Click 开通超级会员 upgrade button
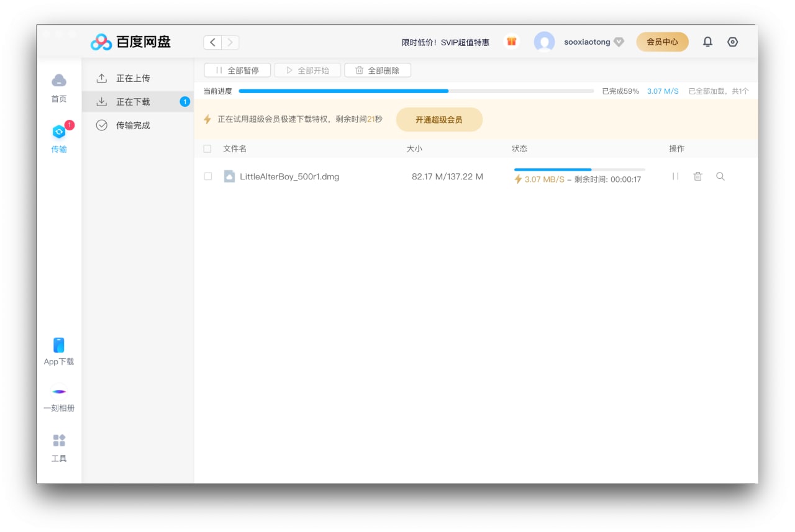The height and width of the screenshot is (532, 795). (439, 119)
